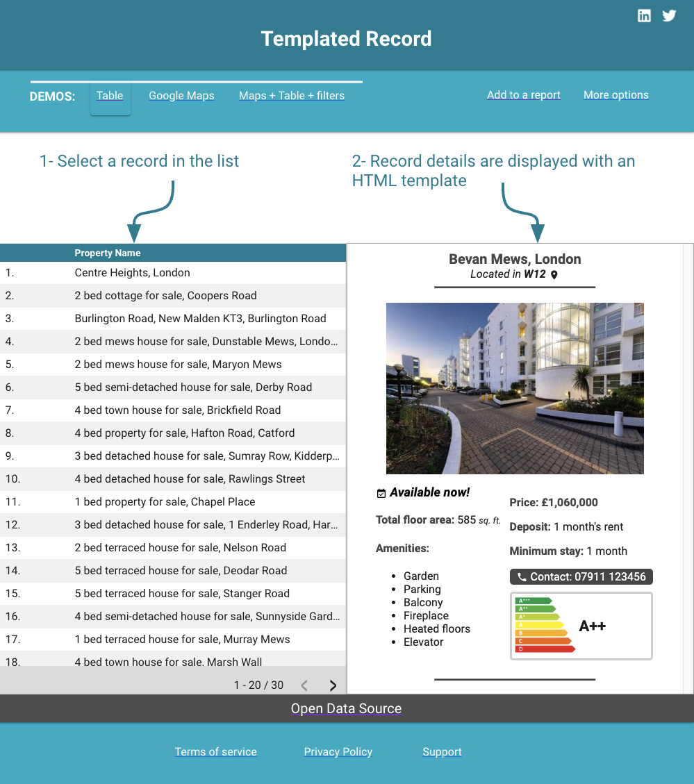Select 5 bed semi-detached house, Derby Road
Viewport: 694px width, 784px height.
coord(173,387)
